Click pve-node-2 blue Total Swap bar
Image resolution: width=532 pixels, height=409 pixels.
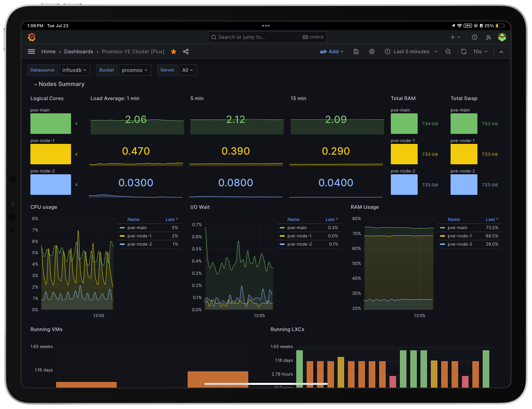tap(464, 184)
